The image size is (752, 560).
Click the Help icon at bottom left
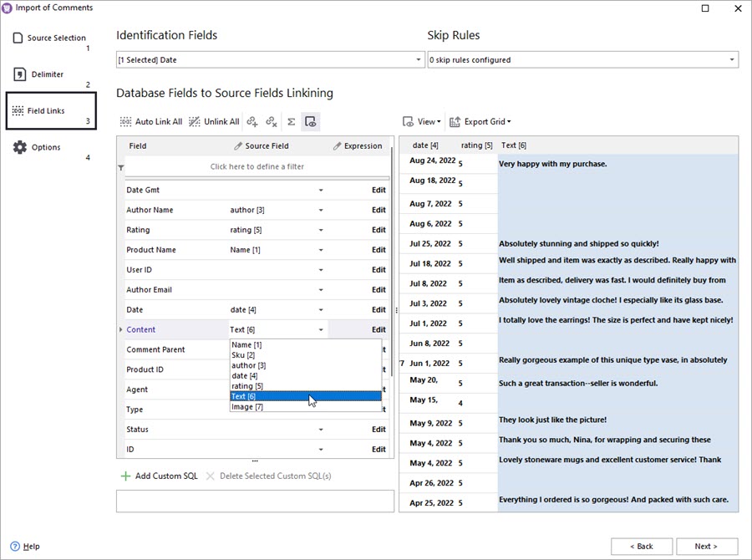[x=17, y=546]
